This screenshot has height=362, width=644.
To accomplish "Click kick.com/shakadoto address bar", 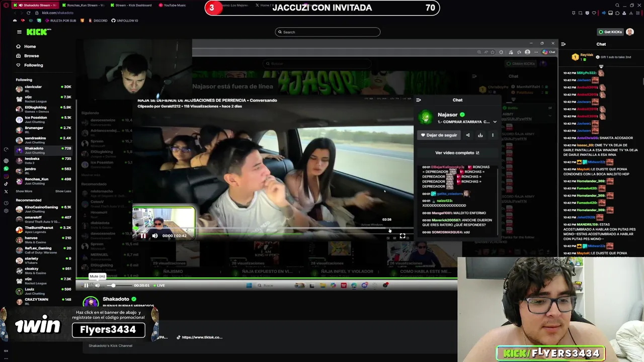I will tap(58, 13).
